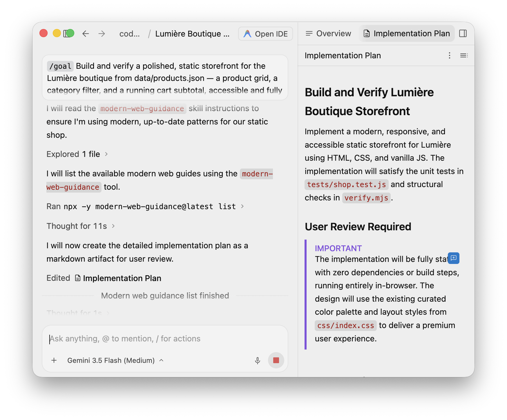Open the three-dot more options menu
Image resolution: width=507 pixels, height=420 pixels.
pyautogui.click(x=450, y=55)
